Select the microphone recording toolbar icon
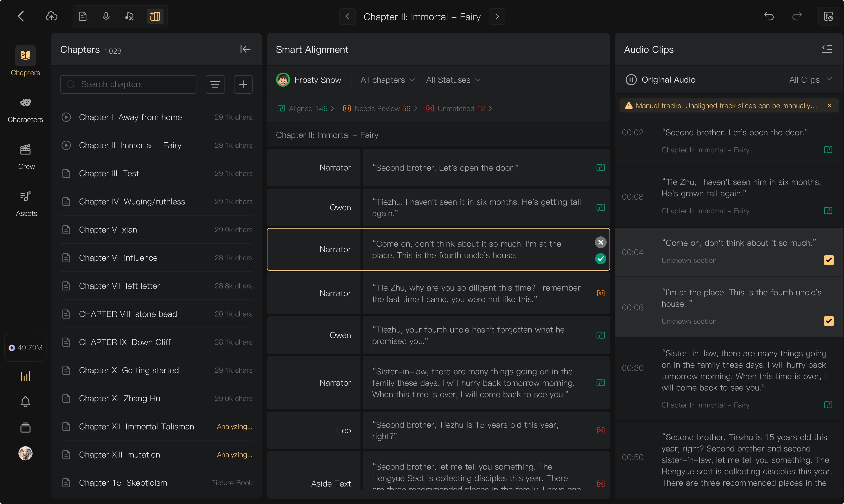844x504 pixels. pyautogui.click(x=106, y=16)
